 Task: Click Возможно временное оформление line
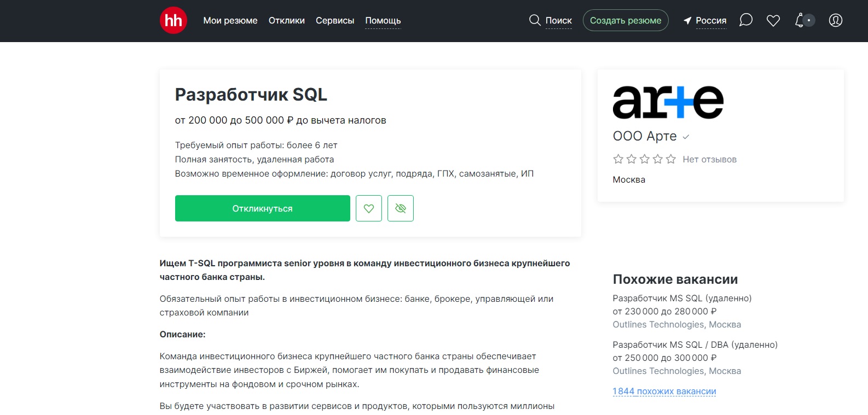354,174
